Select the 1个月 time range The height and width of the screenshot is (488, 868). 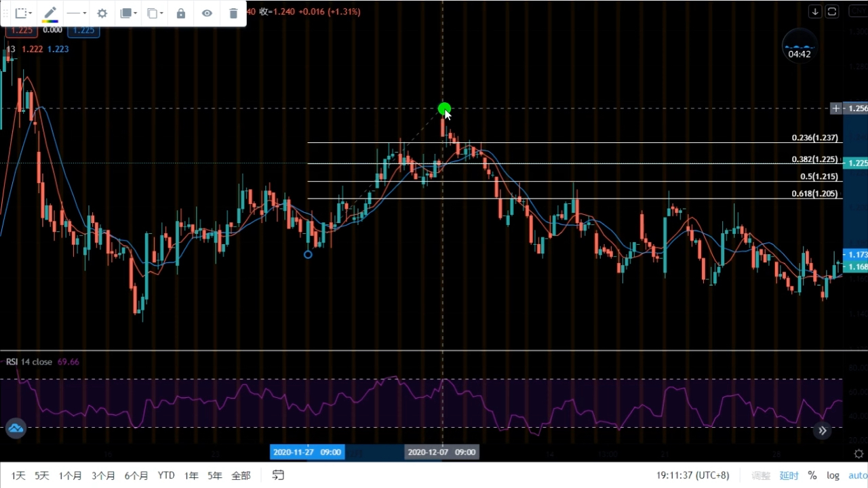coord(71,476)
